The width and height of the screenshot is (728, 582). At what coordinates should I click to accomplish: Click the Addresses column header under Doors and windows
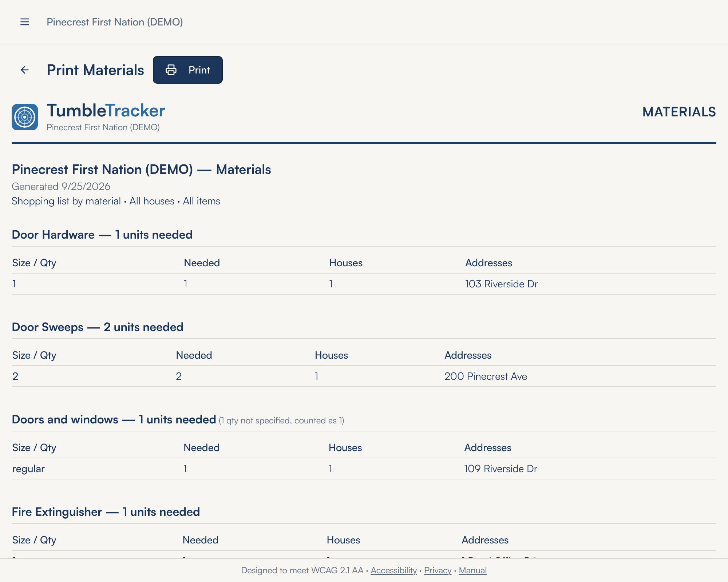click(488, 447)
